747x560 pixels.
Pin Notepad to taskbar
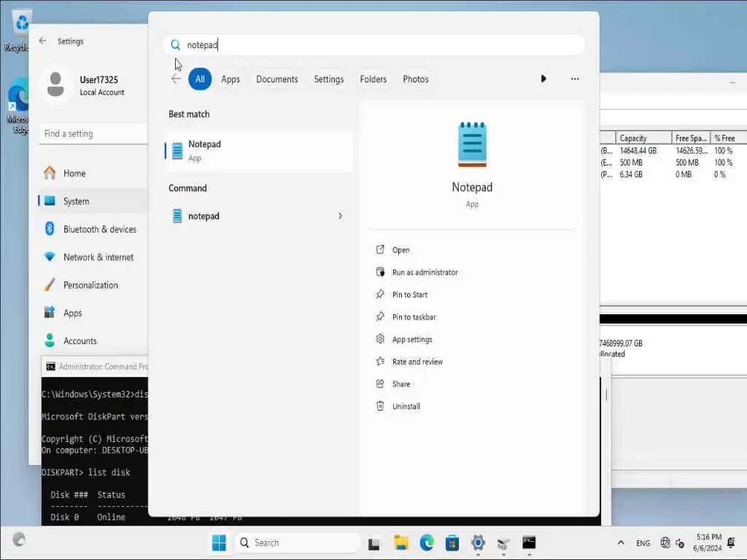pyautogui.click(x=414, y=317)
